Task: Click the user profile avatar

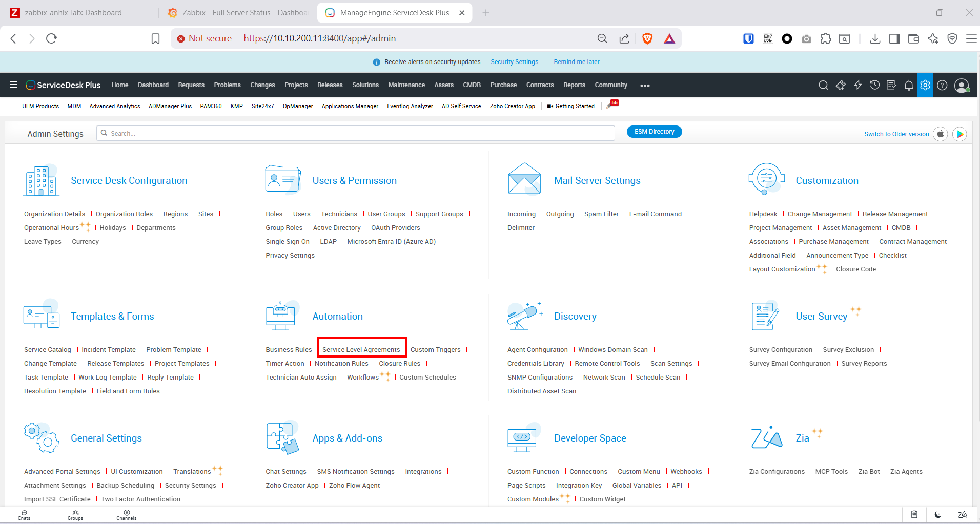Action: (962, 86)
